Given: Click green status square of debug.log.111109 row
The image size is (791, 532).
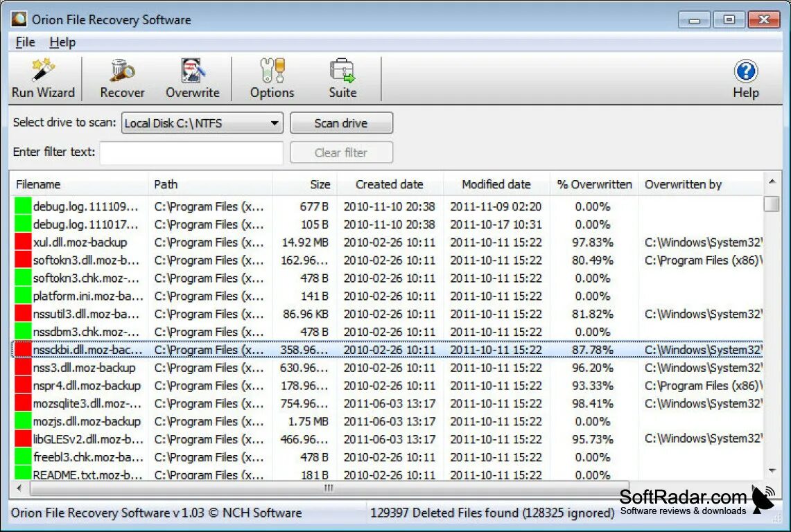Looking at the screenshot, I should (23, 206).
